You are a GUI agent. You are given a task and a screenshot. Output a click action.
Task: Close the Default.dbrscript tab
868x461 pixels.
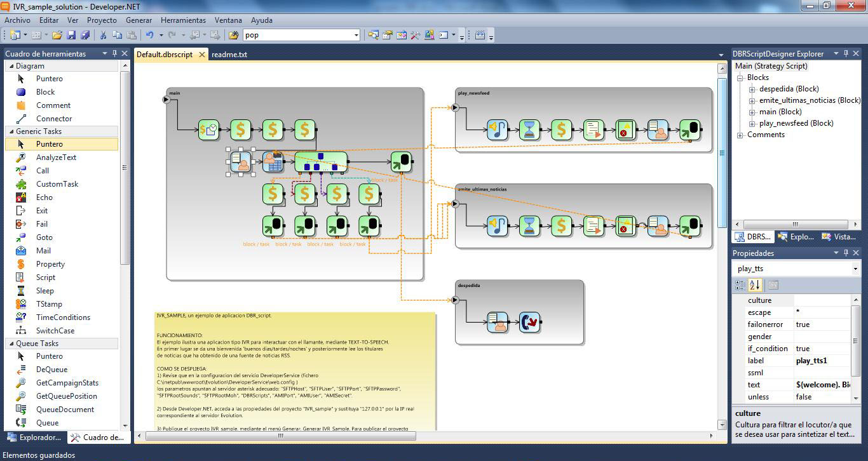(x=202, y=55)
